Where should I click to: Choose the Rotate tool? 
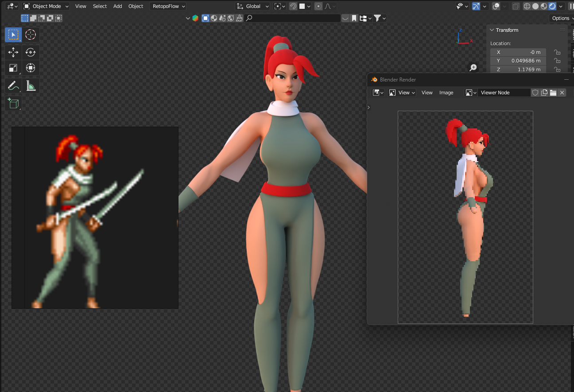(30, 52)
